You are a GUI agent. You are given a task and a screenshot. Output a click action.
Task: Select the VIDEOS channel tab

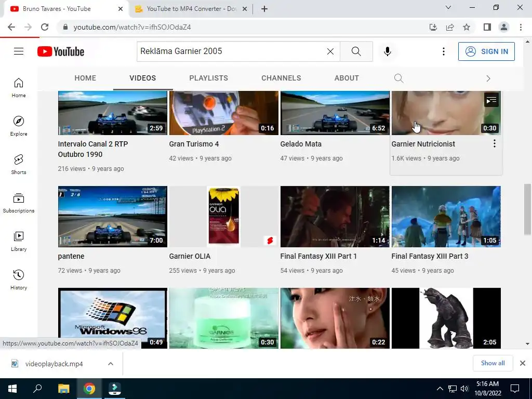coord(143,78)
